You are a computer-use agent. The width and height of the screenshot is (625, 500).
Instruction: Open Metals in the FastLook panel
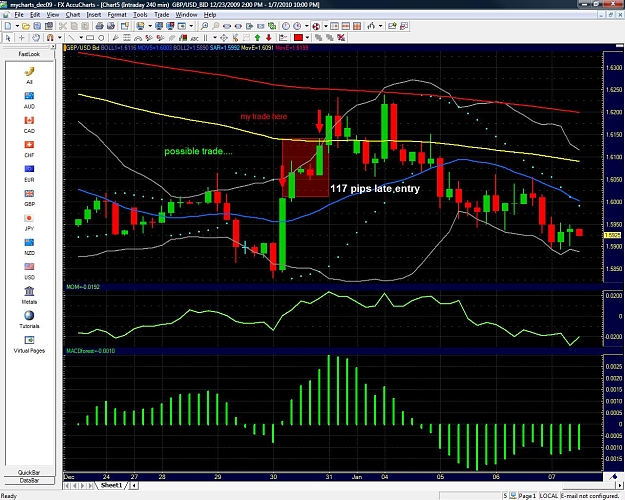pyautogui.click(x=29, y=291)
